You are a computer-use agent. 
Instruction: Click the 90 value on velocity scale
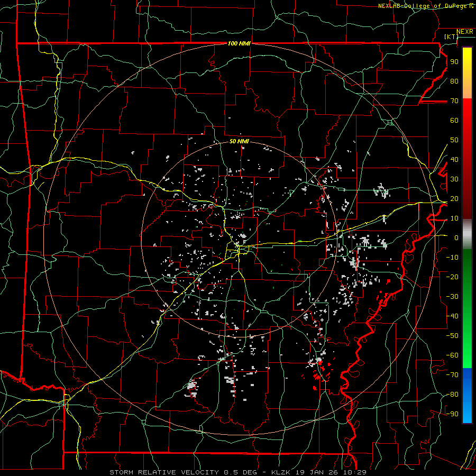[454, 62]
